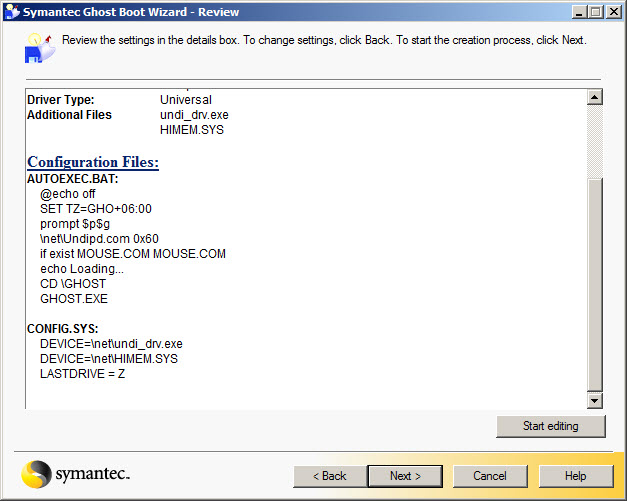The height and width of the screenshot is (501, 627).
Task: Select the 'prompt $p$g' line
Action: 75,224
